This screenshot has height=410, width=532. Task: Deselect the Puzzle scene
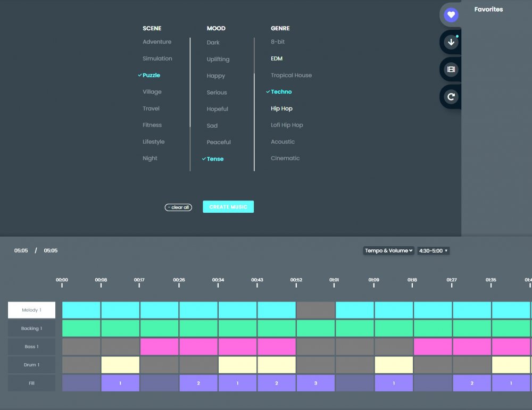[151, 75]
